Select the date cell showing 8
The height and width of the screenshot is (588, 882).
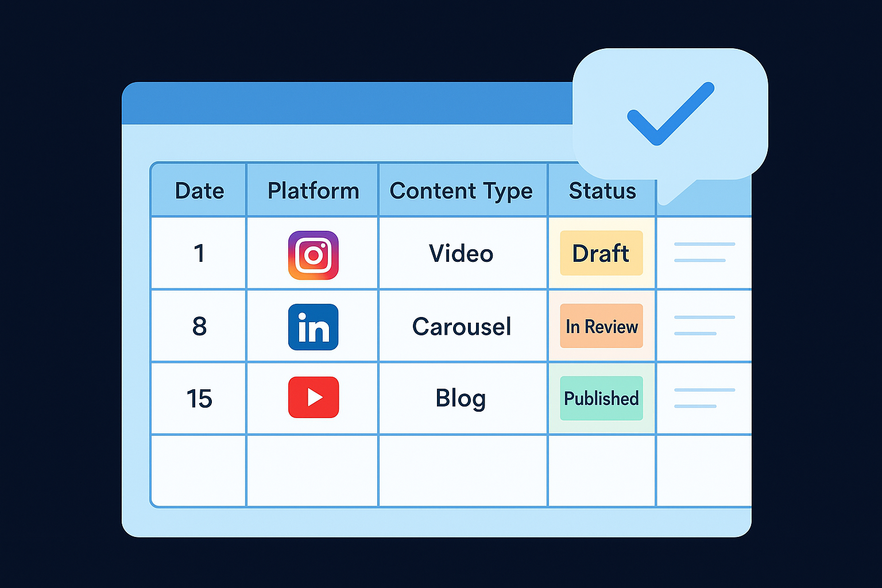199,326
